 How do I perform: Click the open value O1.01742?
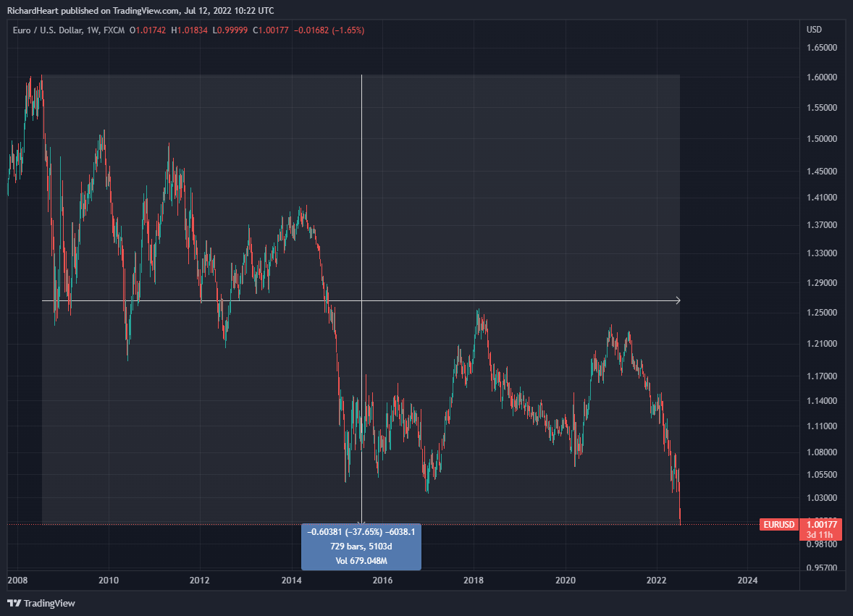pyautogui.click(x=148, y=30)
